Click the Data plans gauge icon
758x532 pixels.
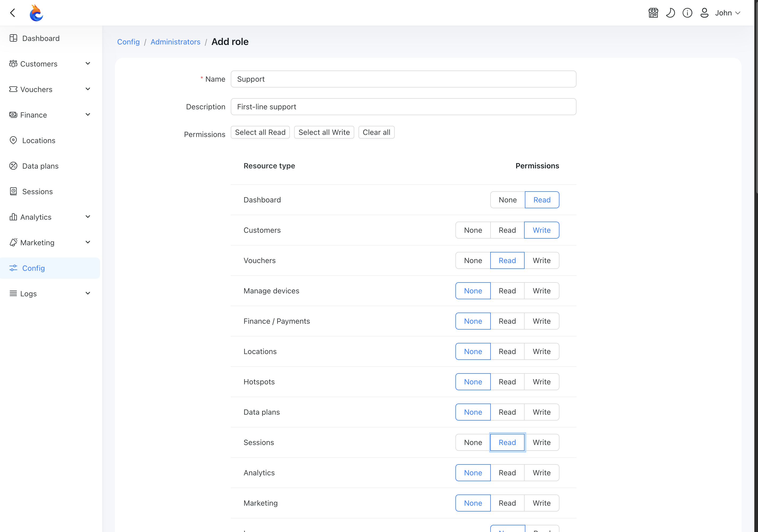(x=13, y=166)
